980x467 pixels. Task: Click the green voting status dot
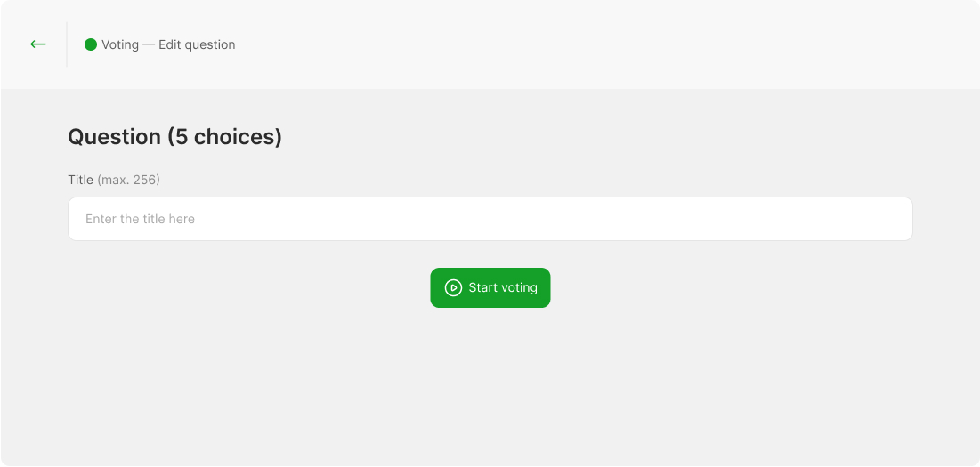(x=91, y=44)
